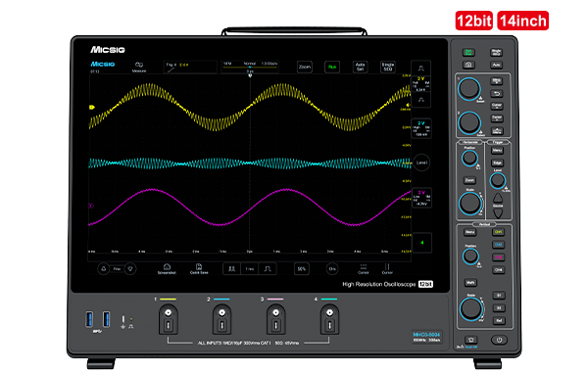Viewport: 588px width, 372px height.
Task: Click the camera button on hardware panel
Action: tap(468, 65)
